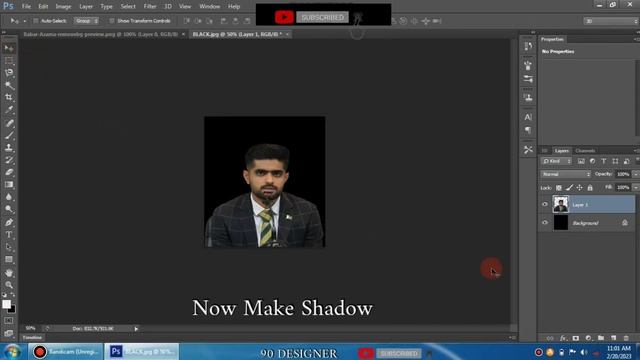Select the Dodge tool
Image resolution: width=640 pixels, height=360 pixels.
coord(9,209)
